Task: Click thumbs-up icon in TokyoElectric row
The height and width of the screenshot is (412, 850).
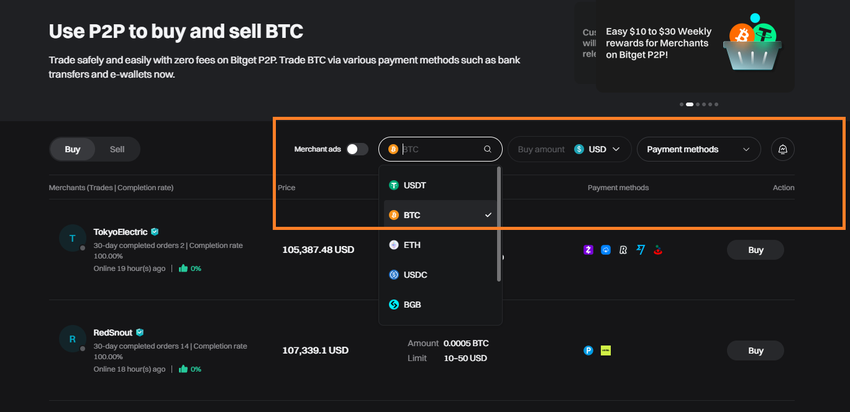Action: pyautogui.click(x=183, y=268)
